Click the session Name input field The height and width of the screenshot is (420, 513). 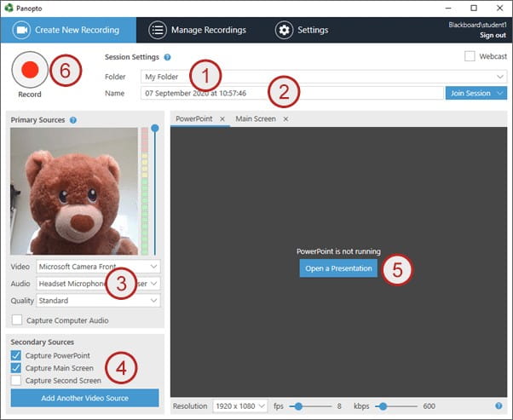pos(292,93)
